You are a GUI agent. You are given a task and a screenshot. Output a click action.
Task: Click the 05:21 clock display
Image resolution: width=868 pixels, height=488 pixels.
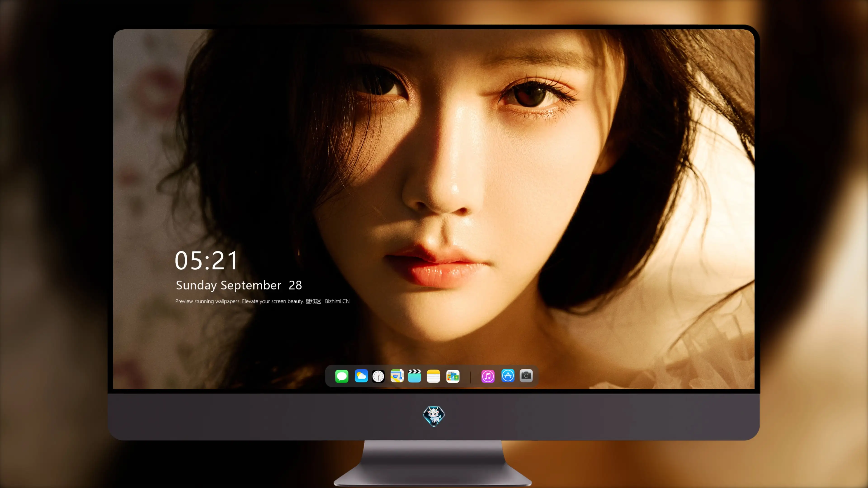click(x=206, y=261)
